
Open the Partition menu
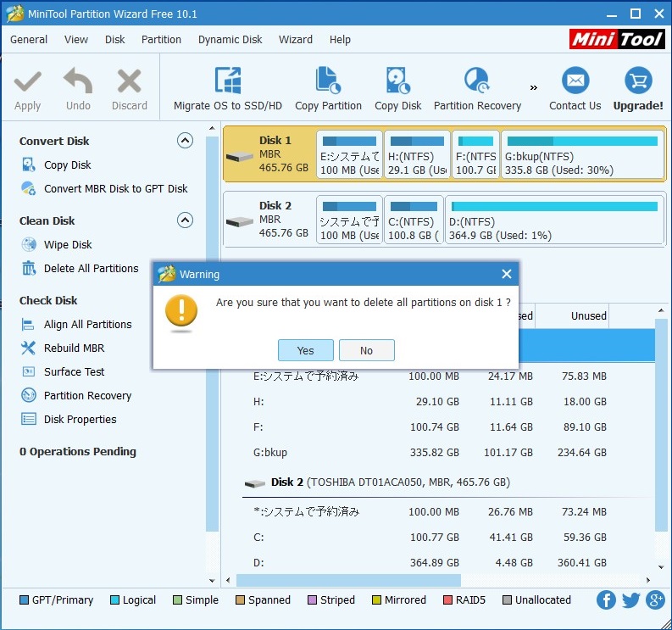(161, 40)
